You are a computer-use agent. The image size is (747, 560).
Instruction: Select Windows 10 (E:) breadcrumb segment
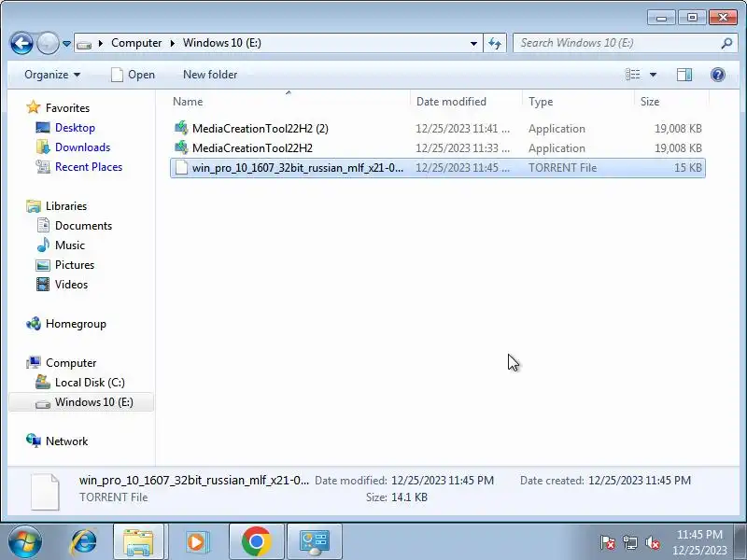coord(222,43)
